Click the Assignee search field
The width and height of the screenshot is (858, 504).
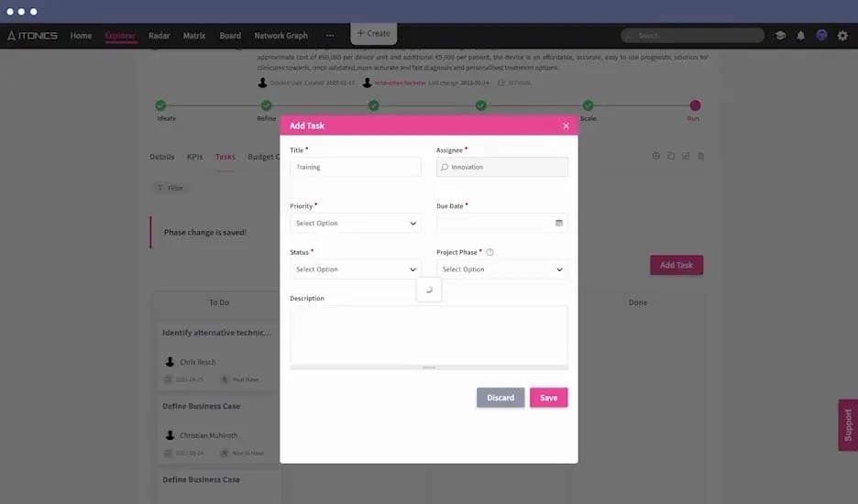point(501,167)
